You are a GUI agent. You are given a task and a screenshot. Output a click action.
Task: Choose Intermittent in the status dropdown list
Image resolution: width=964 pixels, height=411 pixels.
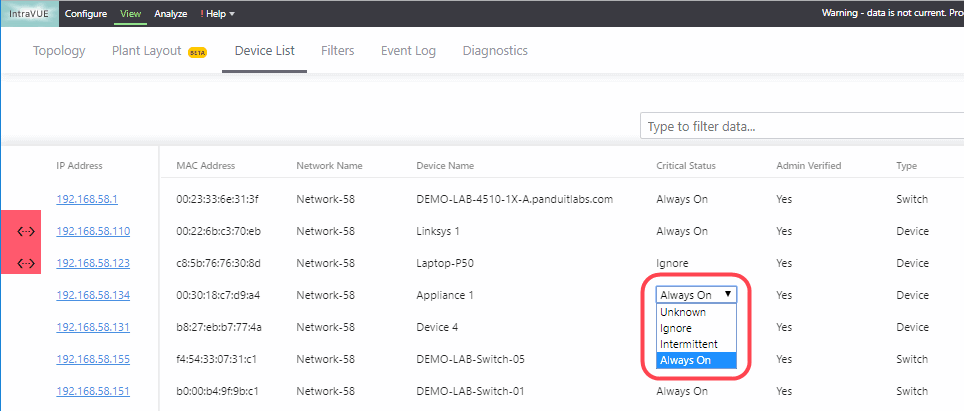[696, 344]
